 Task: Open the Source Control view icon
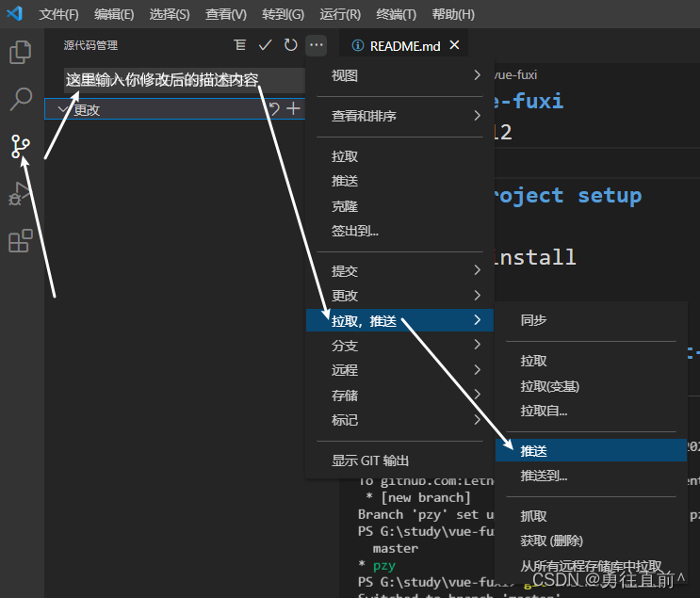[x=20, y=146]
